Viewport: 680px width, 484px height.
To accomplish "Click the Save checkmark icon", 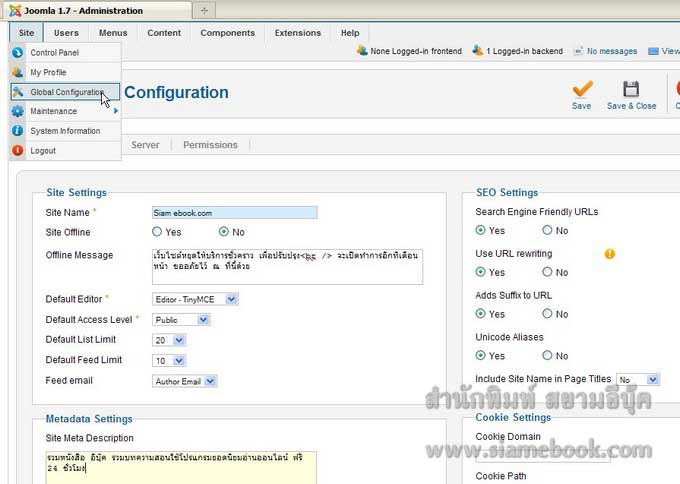I will [582, 89].
